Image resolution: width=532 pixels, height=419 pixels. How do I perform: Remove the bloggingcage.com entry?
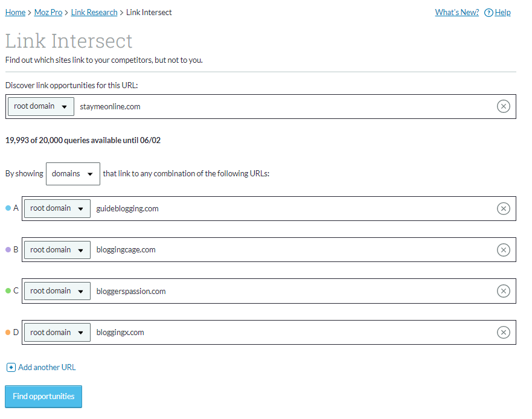(503, 250)
